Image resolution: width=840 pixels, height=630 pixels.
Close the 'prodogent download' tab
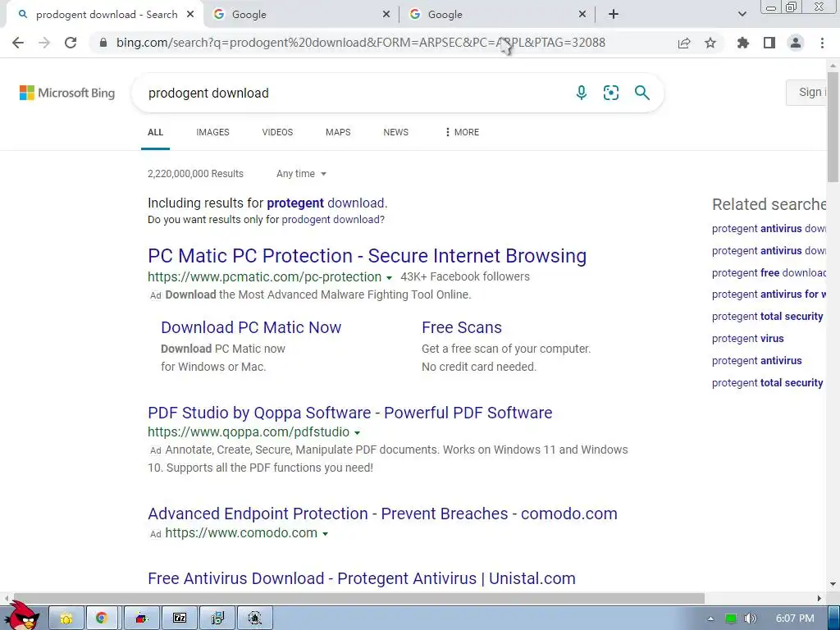click(190, 15)
